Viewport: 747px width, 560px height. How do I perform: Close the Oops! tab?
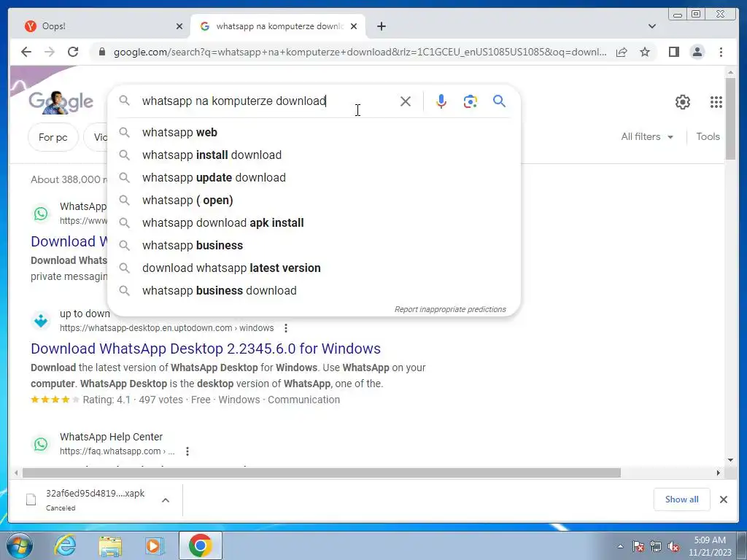pyautogui.click(x=179, y=26)
